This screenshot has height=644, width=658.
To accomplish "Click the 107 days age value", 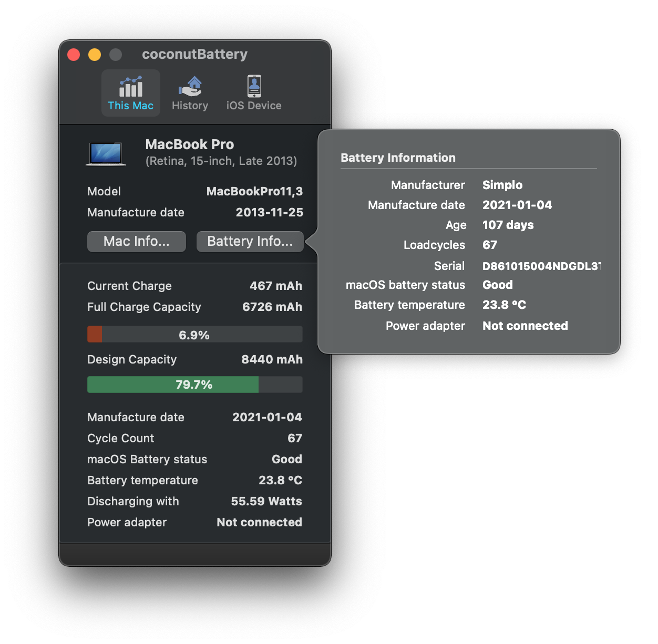I will click(x=508, y=225).
